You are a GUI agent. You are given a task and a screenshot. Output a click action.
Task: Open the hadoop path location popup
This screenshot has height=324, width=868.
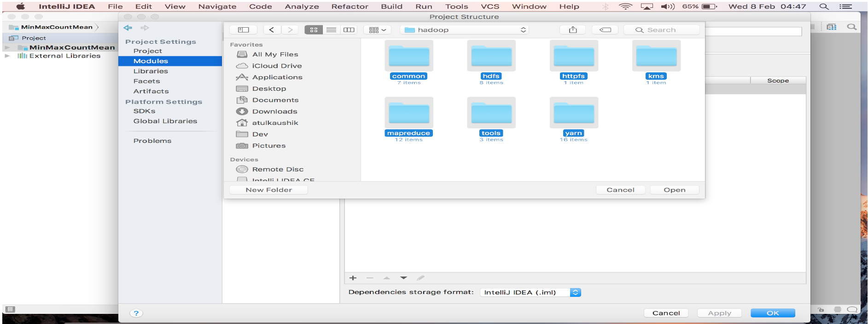[x=464, y=30]
